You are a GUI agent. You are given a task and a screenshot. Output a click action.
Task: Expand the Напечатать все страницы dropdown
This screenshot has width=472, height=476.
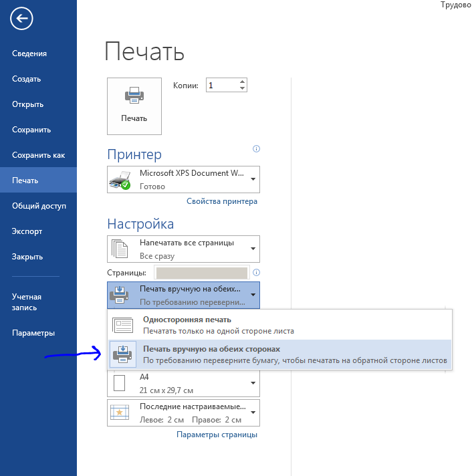pos(183,249)
